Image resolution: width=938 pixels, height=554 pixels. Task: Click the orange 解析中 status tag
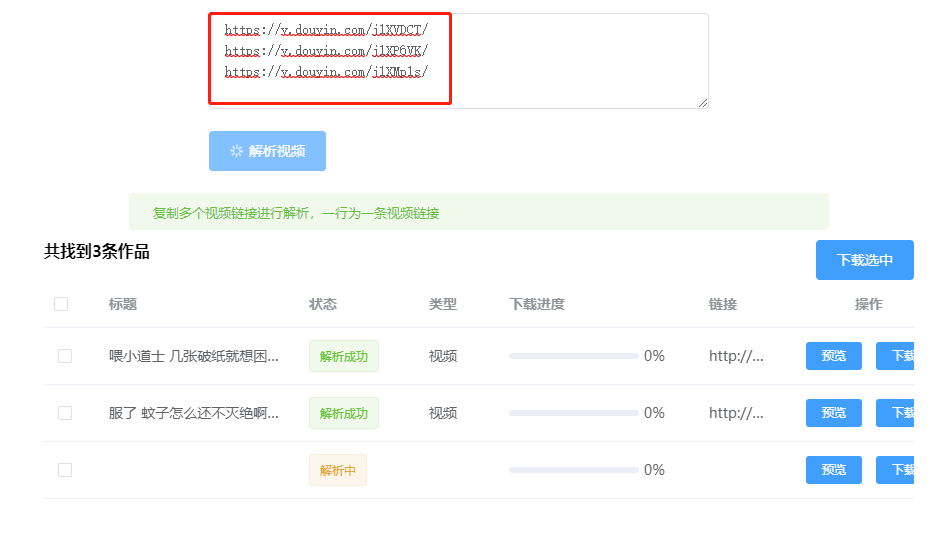(x=337, y=470)
